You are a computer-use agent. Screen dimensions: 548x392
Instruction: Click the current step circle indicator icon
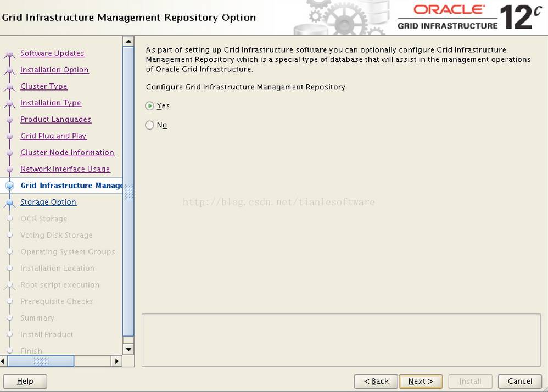pyautogui.click(x=10, y=186)
